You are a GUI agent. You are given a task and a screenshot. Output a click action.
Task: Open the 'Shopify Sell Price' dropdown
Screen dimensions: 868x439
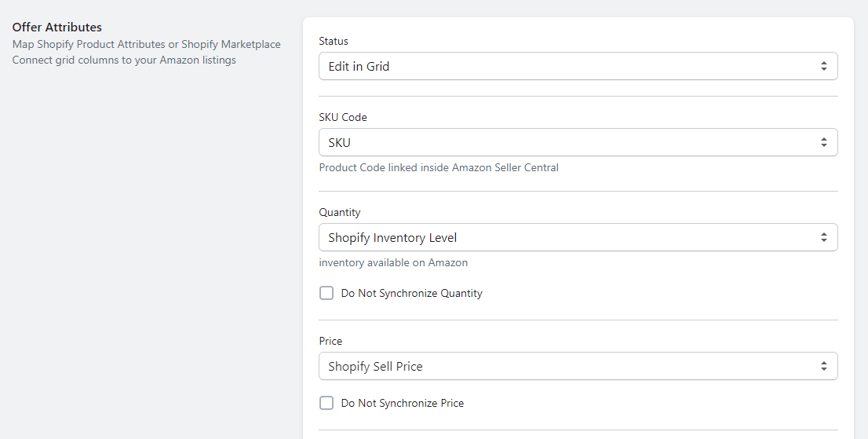pyautogui.click(x=578, y=366)
